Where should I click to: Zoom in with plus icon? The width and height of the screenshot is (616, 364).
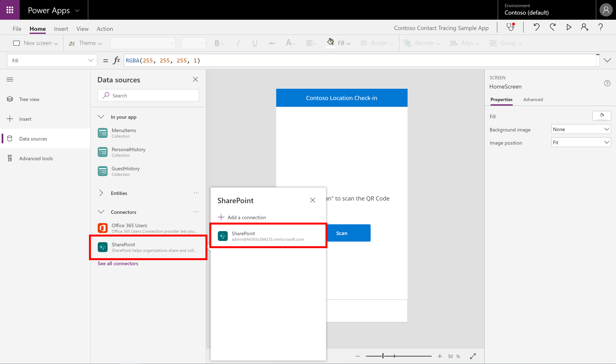(440, 356)
